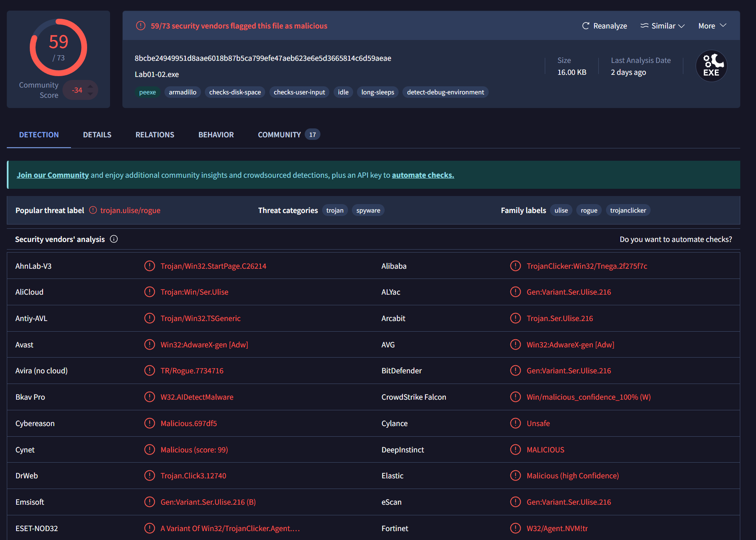Click the checks-user-input tag
The image size is (756, 540).
click(x=299, y=92)
